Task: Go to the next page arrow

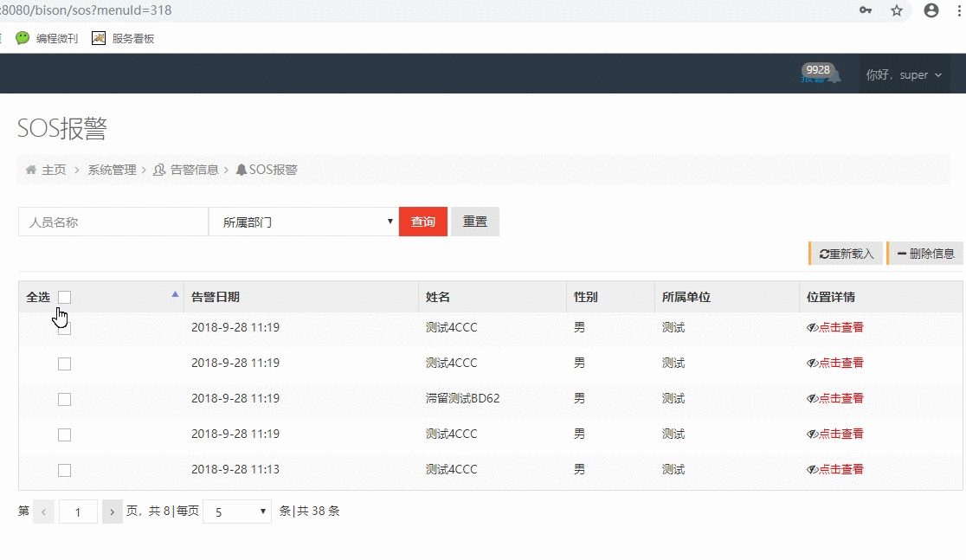Action: (113, 512)
